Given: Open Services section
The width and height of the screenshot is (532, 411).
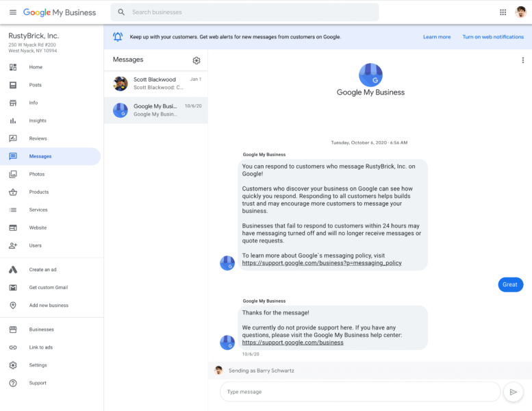Looking at the screenshot, I should tap(38, 210).
